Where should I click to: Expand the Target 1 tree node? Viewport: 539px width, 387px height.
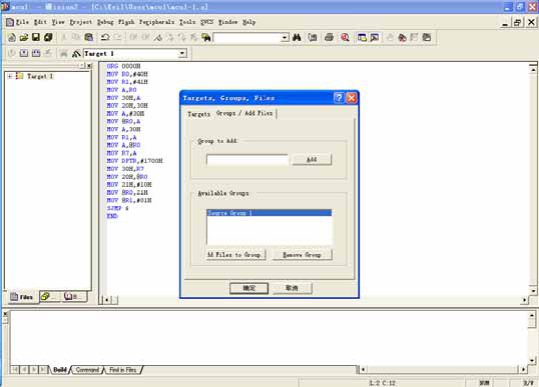point(10,76)
